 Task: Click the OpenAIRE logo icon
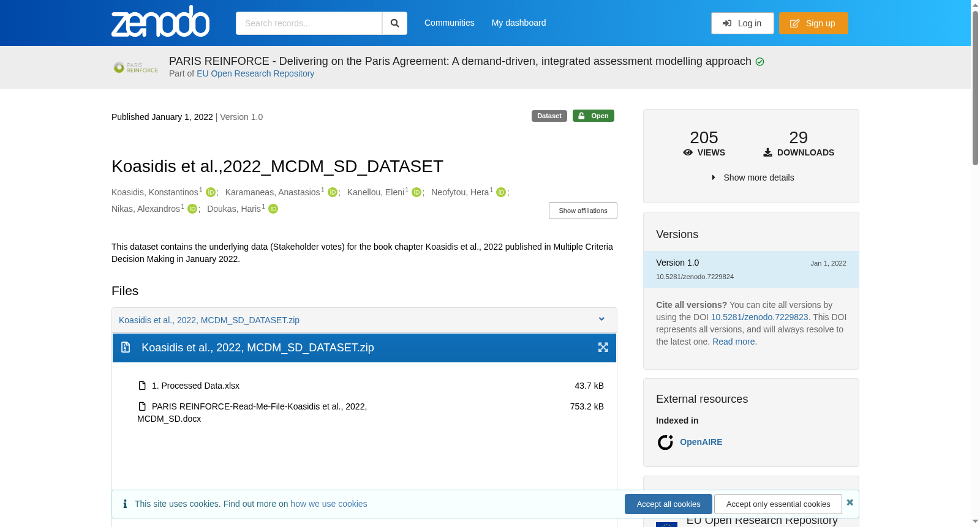[665, 442]
